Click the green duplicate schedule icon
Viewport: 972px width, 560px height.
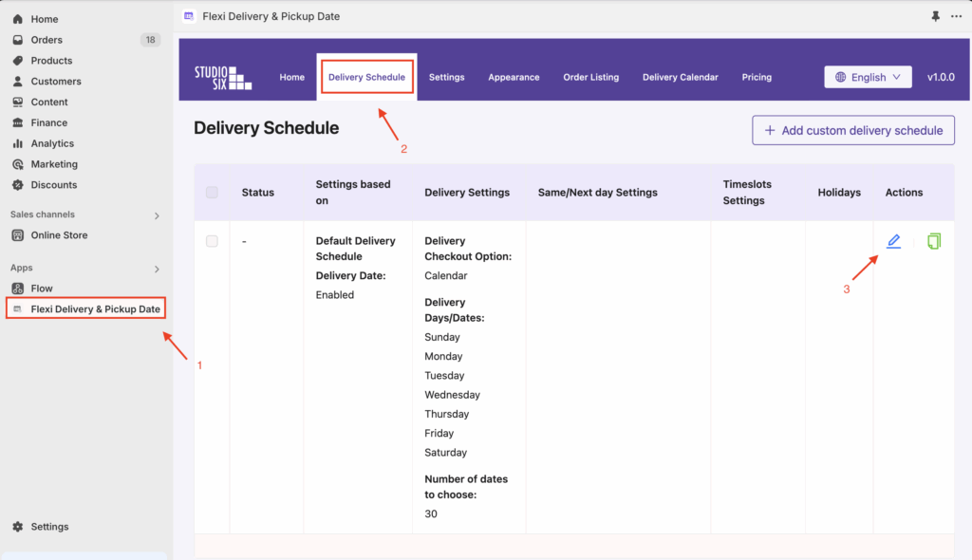pos(934,241)
